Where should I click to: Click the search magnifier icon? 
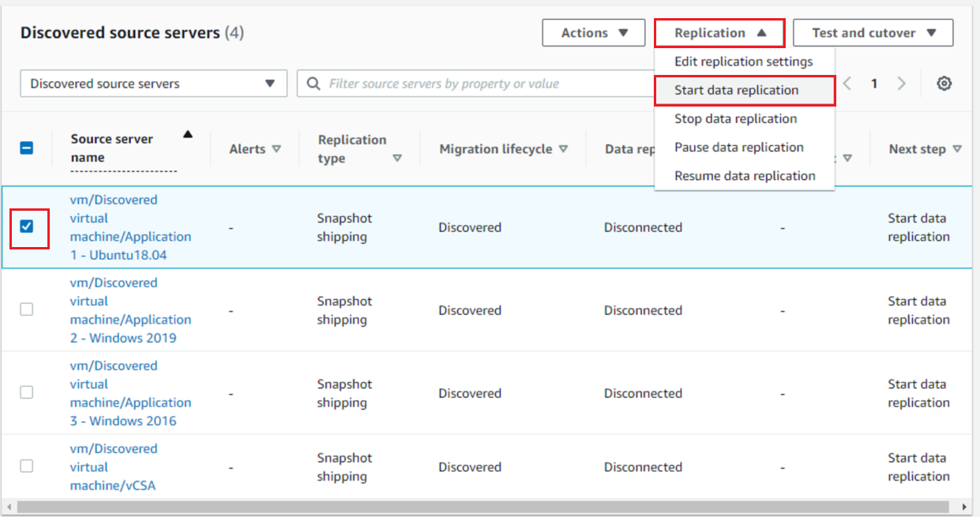click(311, 83)
